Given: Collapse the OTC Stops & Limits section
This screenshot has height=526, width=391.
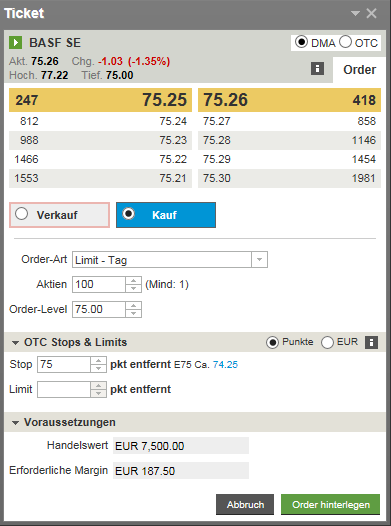Looking at the screenshot, I should click(15, 343).
